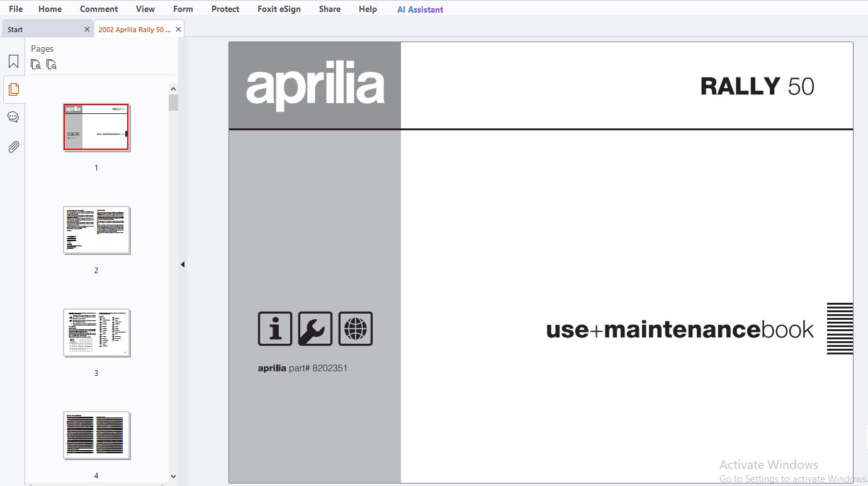This screenshot has width=868, height=486.
Task: Click the info 'i' icon on the cover page
Action: click(275, 329)
